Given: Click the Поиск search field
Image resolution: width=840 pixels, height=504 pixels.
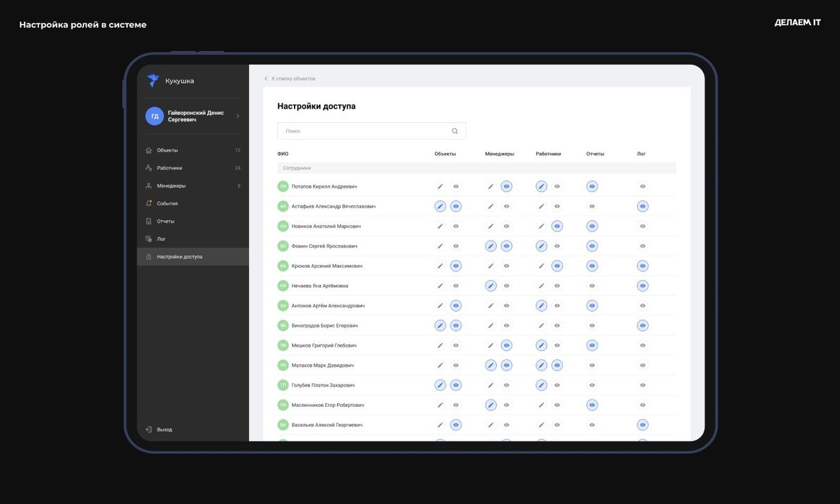Looking at the screenshot, I should [x=364, y=131].
